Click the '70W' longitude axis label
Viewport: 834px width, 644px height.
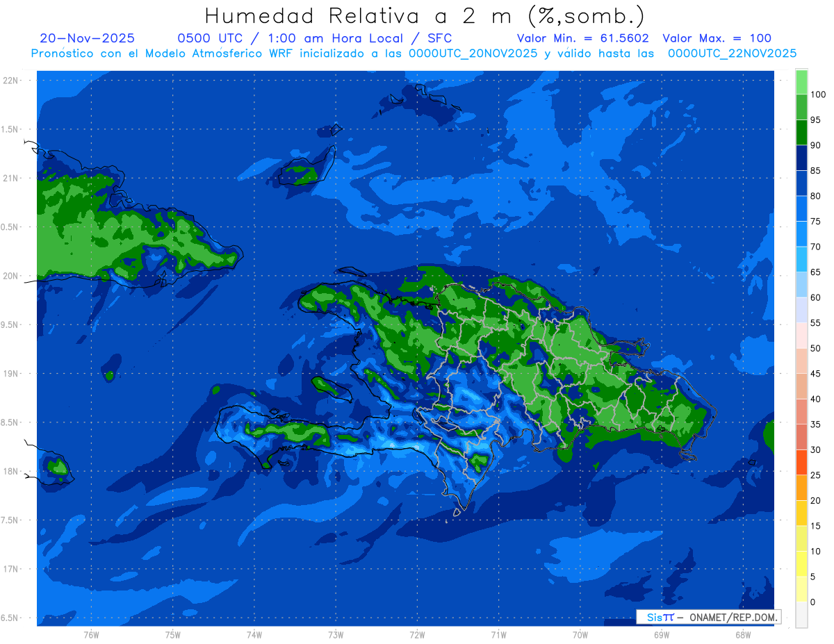[580, 635]
